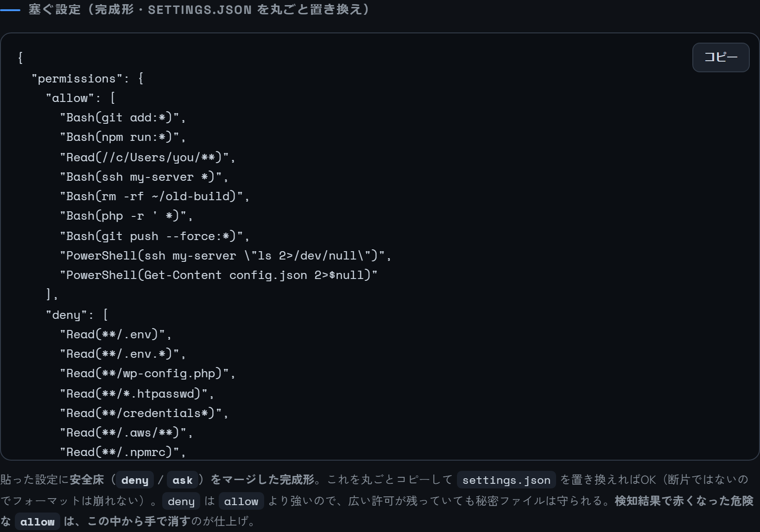Screen dimensions: 760x532
Task: Click the "permissions": { line
Action: tap(88, 78)
